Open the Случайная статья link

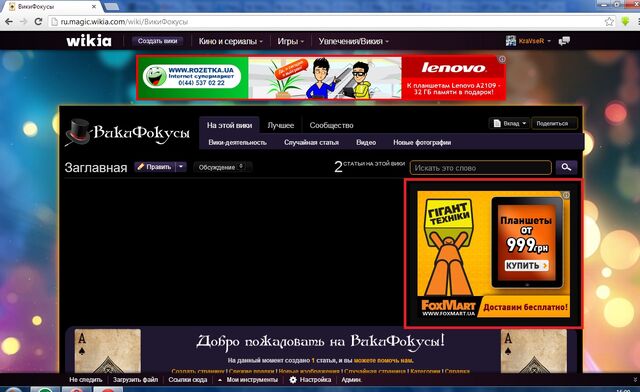tap(311, 143)
